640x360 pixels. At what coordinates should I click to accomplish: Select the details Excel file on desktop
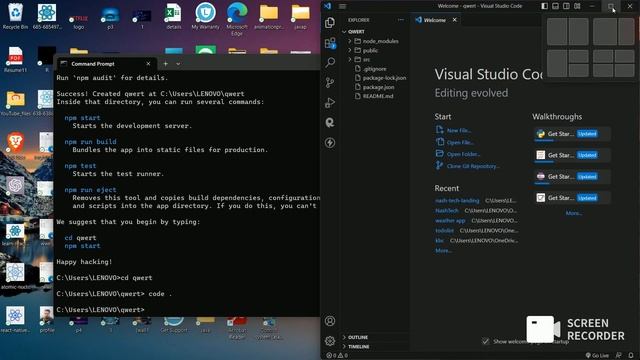[x=173, y=16]
